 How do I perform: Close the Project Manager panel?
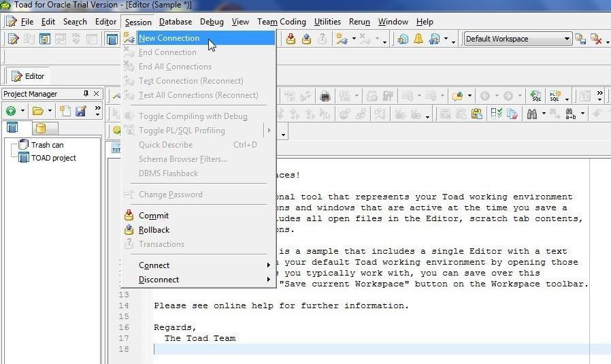pyautogui.click(x=96, y=93)
